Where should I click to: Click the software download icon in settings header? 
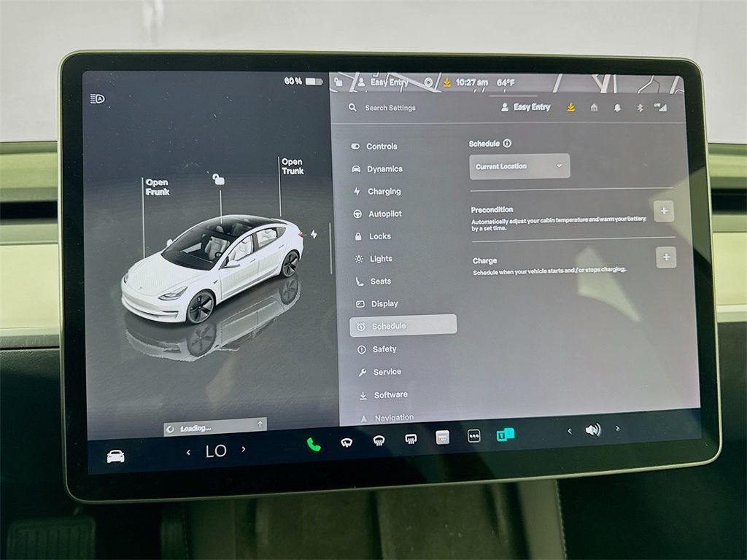coord(570,108)
